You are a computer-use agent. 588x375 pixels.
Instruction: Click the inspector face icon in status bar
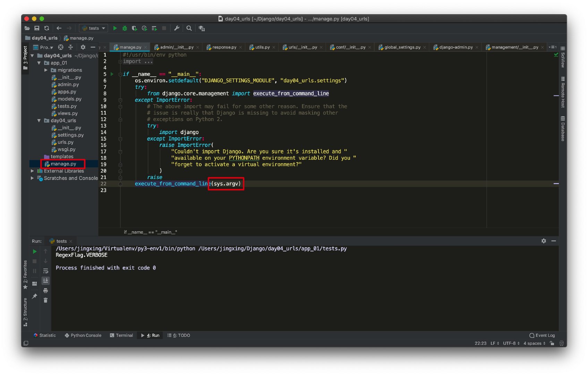click(x=562, y=343)
